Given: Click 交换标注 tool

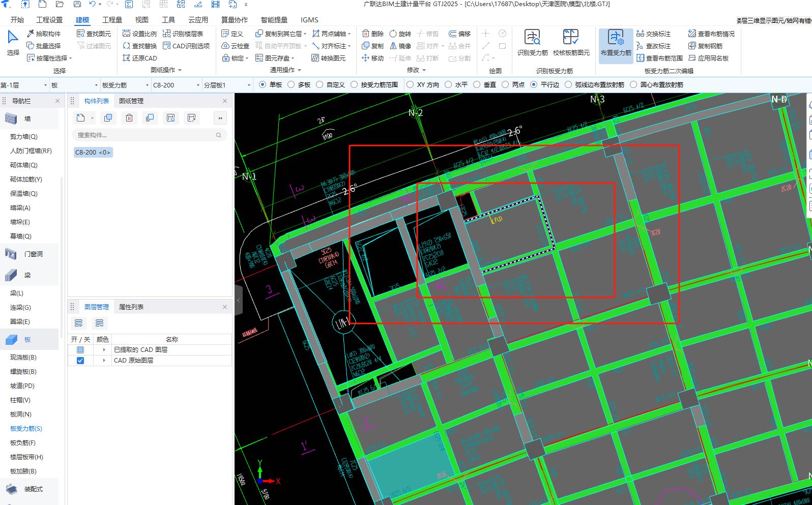Looking at the screenshot, I should pos(654,34).
